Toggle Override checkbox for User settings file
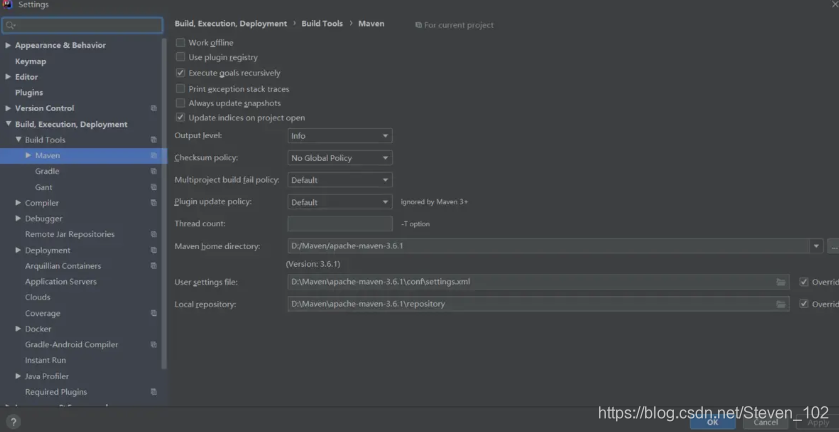This screenshot has width=839, height=432. click(x=804, y=282)
